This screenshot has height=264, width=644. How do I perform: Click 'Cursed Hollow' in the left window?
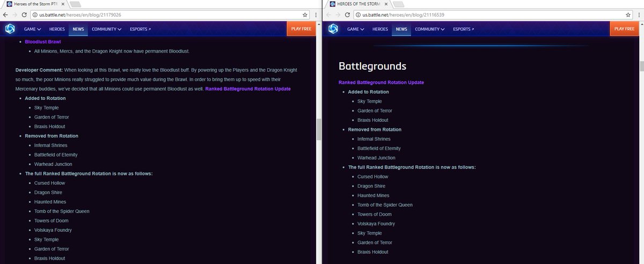tap(49, 183)
